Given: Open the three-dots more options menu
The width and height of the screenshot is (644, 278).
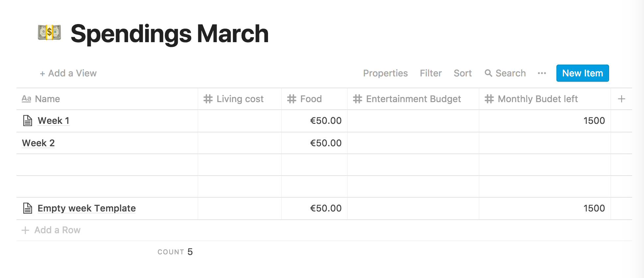Looking at the screenshot, I should pos(542,73).
